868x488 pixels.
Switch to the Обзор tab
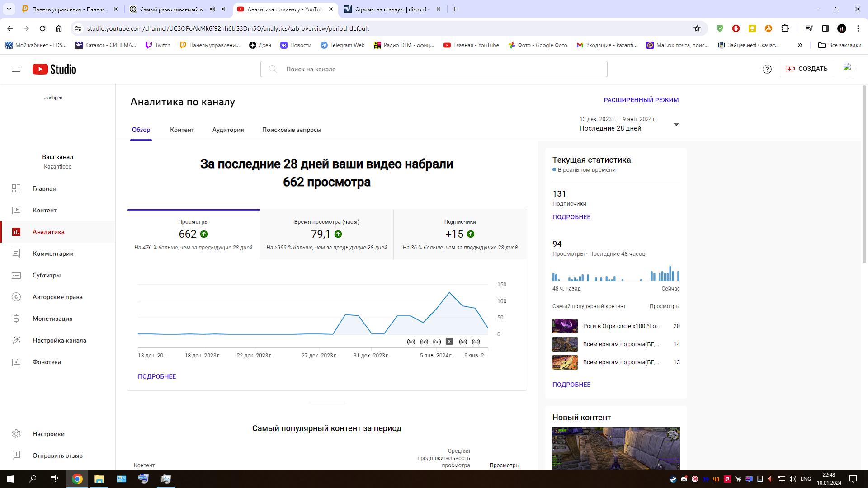[141, 130]
